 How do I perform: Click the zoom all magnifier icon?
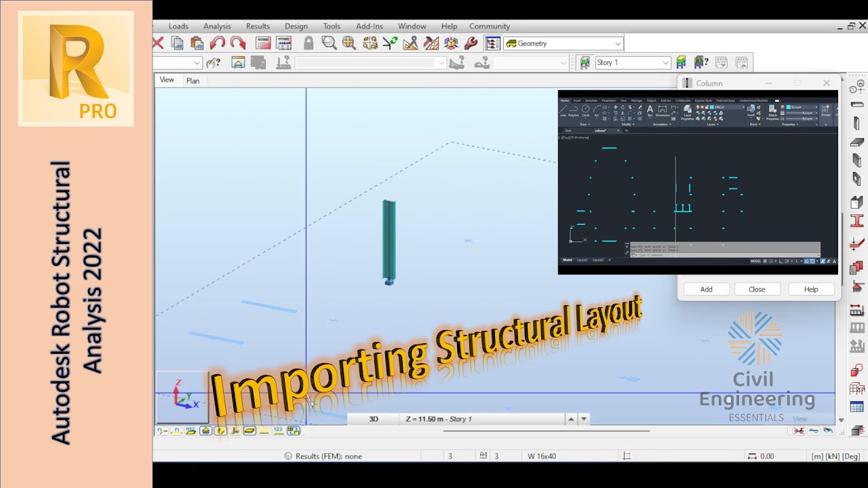[349, 43]
